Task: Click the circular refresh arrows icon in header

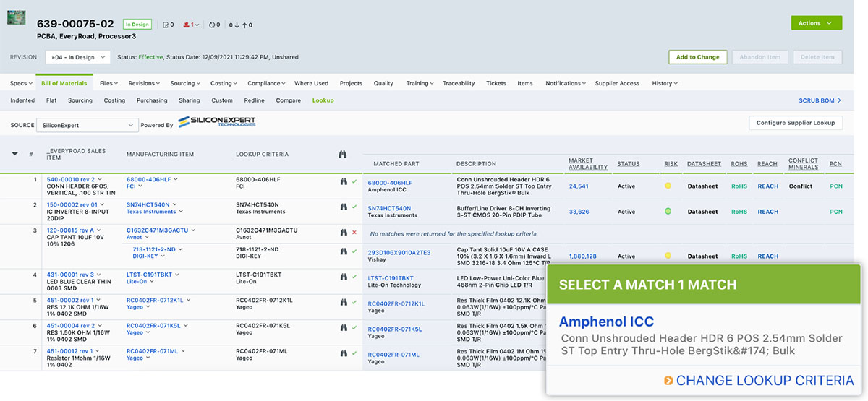Action: tap(212, 25)
